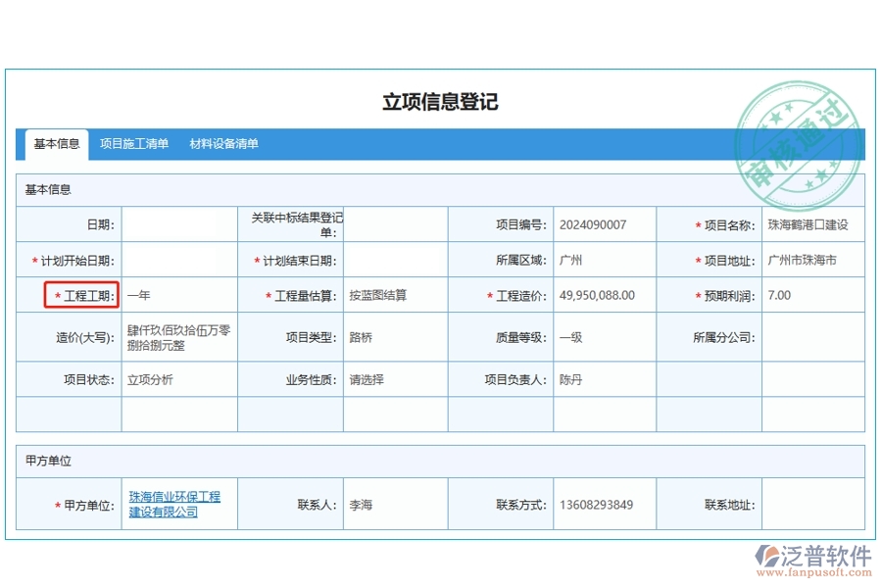Click the 日期 input field

(x=179, y=224)
